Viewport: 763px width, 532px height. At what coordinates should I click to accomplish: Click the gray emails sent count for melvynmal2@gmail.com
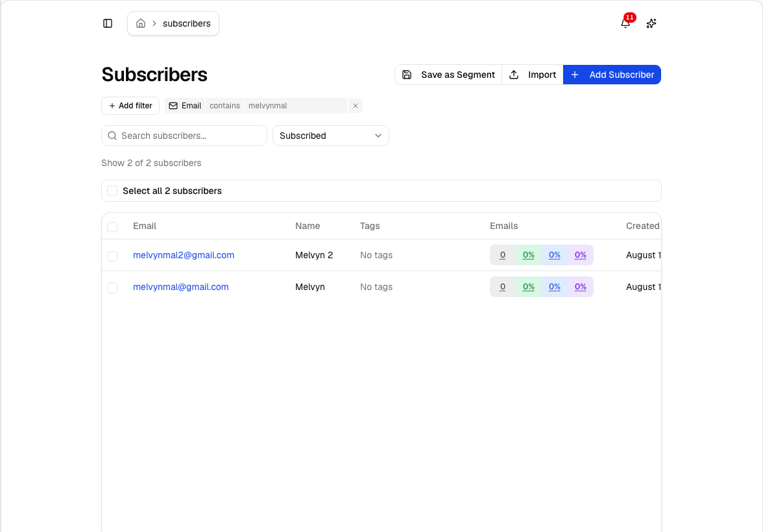tap(503, 255)
